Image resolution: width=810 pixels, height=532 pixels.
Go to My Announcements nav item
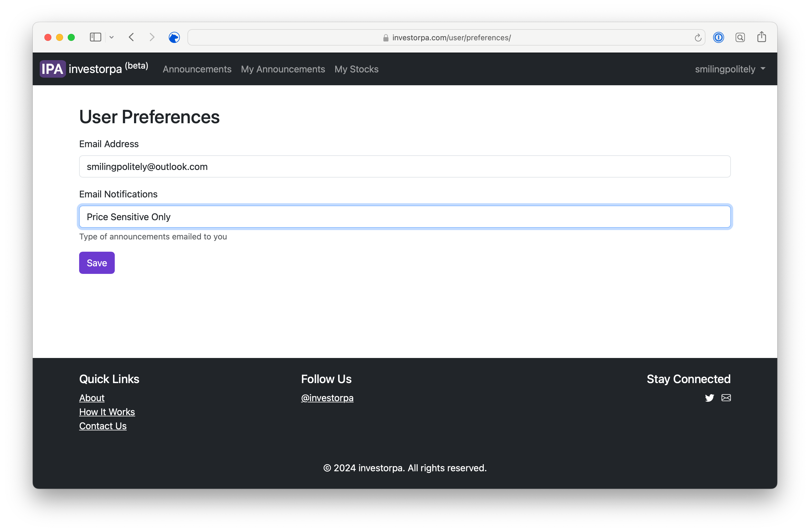[283, 69]
